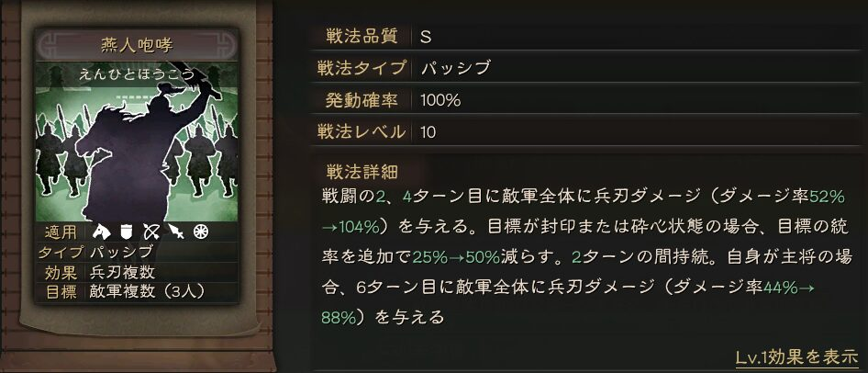Click the 戦法タイプ label
The width and height of the screenshot is (868, 373).
(359, 68)
